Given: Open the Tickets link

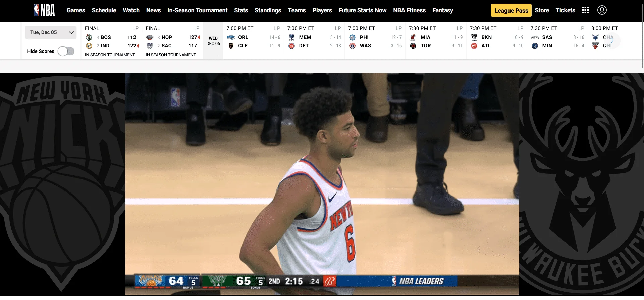Looking at the screenshot, I should coord(566,10).
